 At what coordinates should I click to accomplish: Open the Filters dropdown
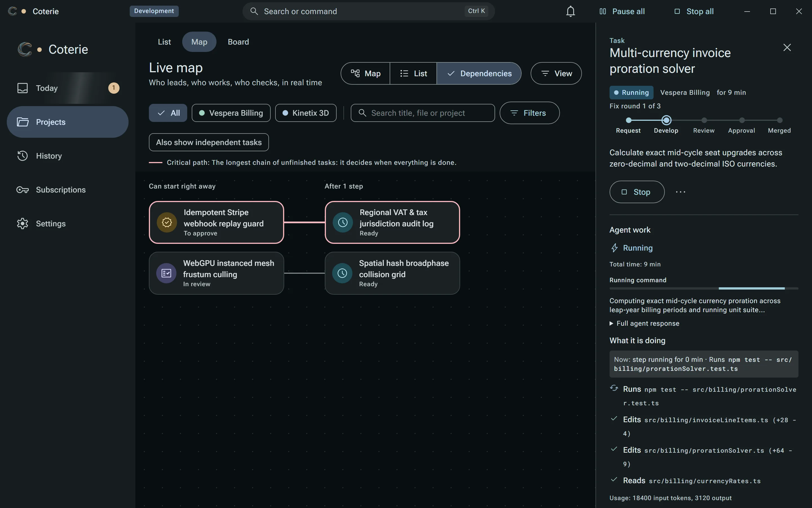coord(529,113)
